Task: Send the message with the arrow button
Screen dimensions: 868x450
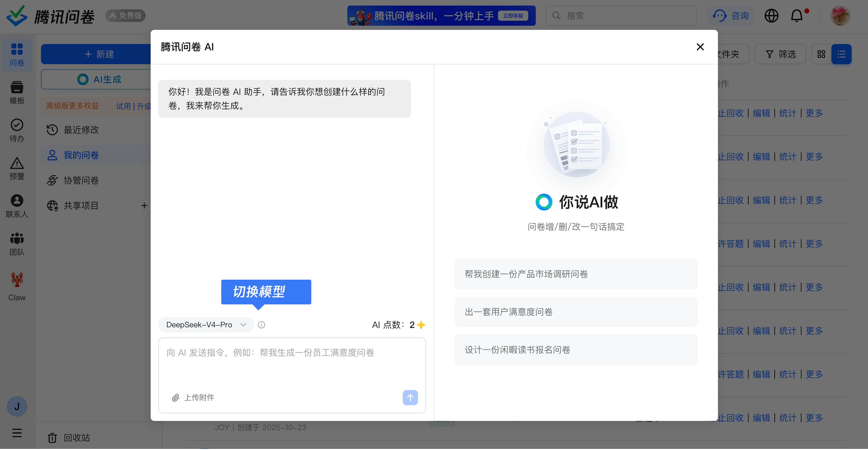Action: 410,398
